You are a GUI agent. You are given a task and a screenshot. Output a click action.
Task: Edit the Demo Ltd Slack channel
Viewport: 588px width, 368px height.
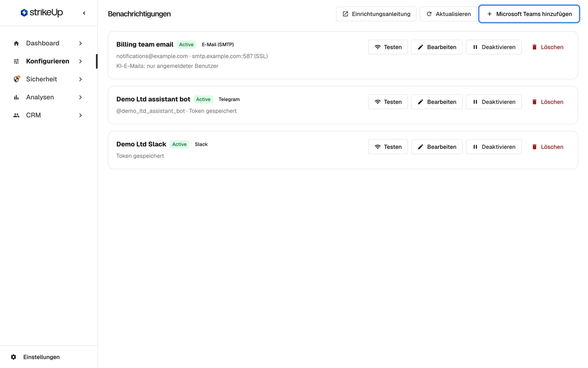pos(437,147)
